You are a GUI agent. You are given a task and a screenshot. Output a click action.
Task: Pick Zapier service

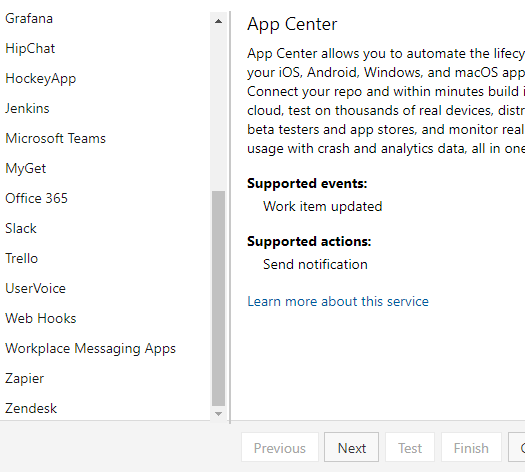(24, 379)
